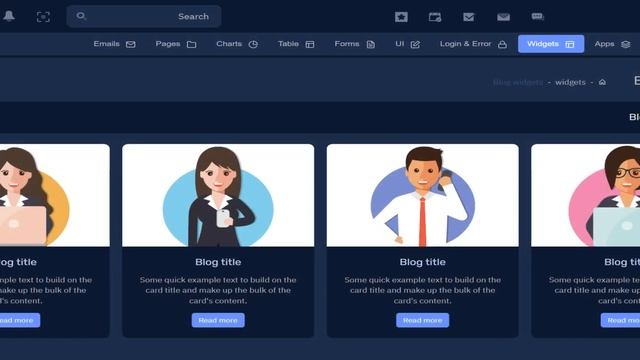Open image of man with red tie
Image resolution: width=640 pixels, height=360 pixels.
(x=422, y=196)
